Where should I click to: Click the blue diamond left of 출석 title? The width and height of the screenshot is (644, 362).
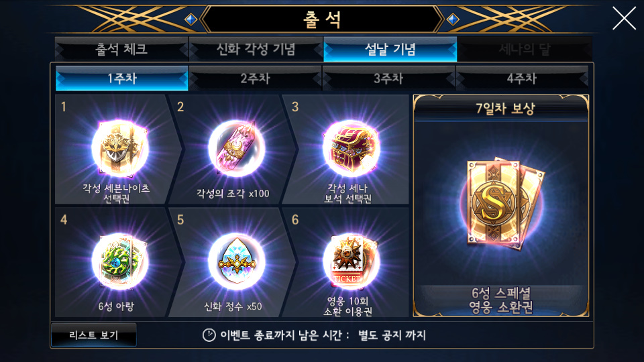coord(191,19)
